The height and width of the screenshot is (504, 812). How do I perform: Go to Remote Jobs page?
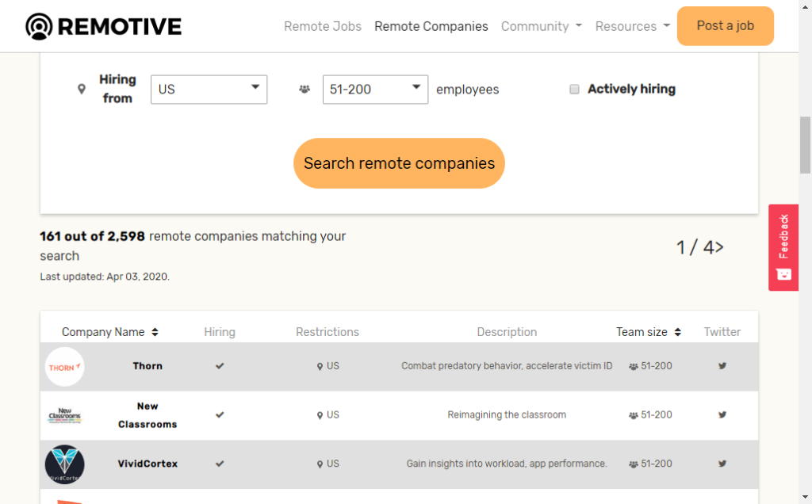point(323,26)
